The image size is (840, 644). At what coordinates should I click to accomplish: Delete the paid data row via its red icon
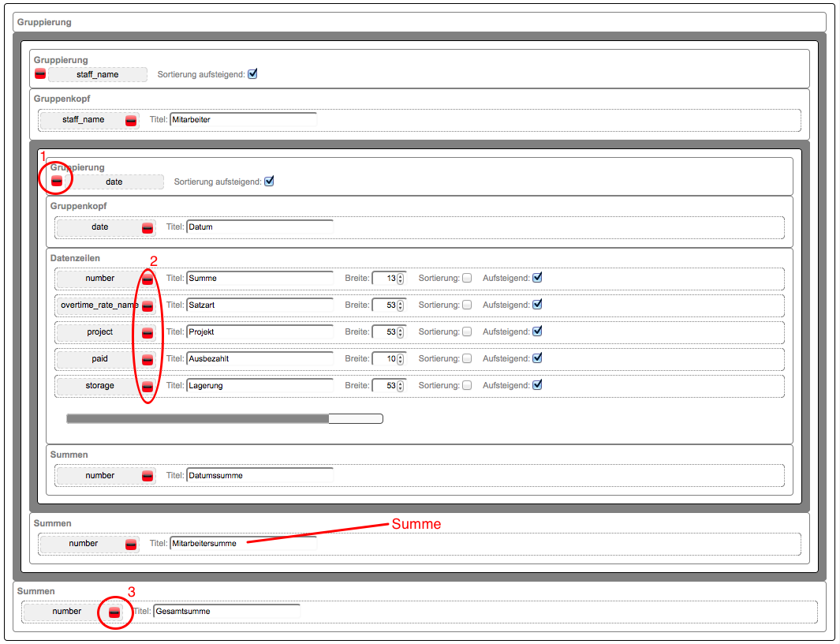[x=147, y=359]
